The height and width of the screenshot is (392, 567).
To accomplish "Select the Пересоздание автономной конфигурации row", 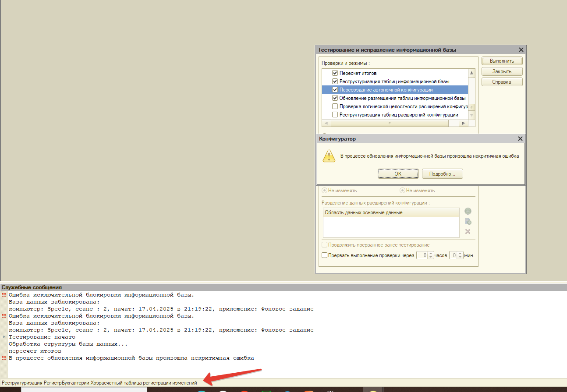I will (386, 90).
